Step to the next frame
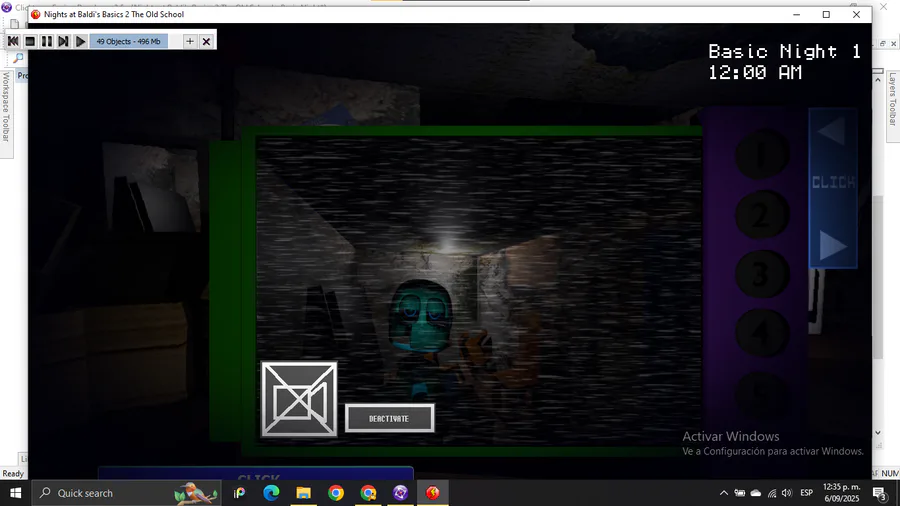The width and height of the screenshot is (900, 506). point(63,41)
